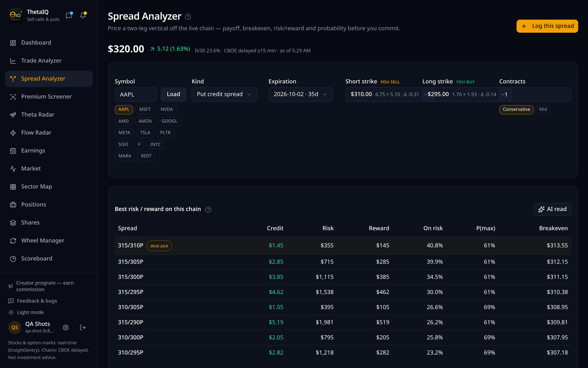Click the Shares layers icon

tap(13, 223)
